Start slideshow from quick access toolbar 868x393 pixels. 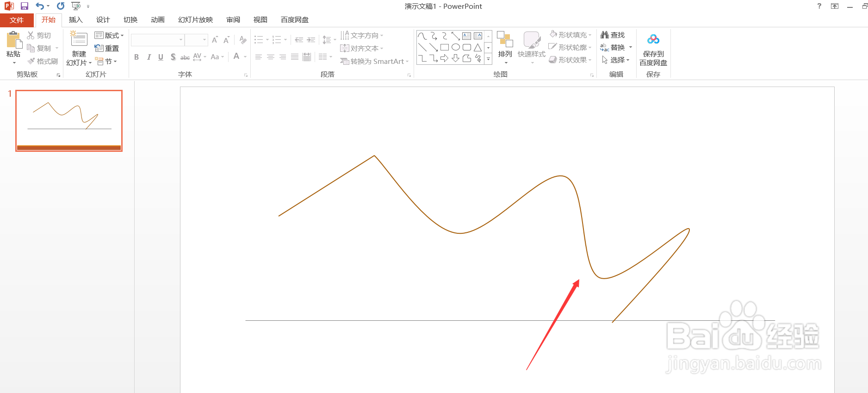(76, 6)
